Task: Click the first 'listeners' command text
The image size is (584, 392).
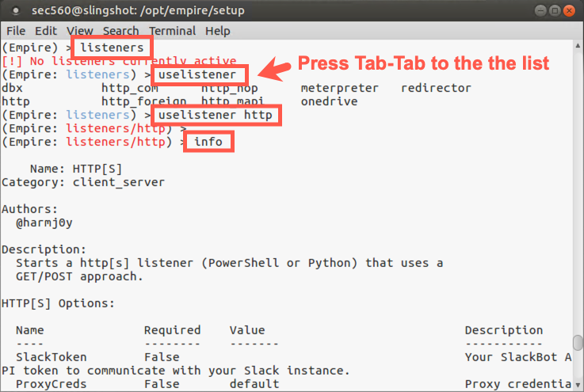Action: point(112,48)
